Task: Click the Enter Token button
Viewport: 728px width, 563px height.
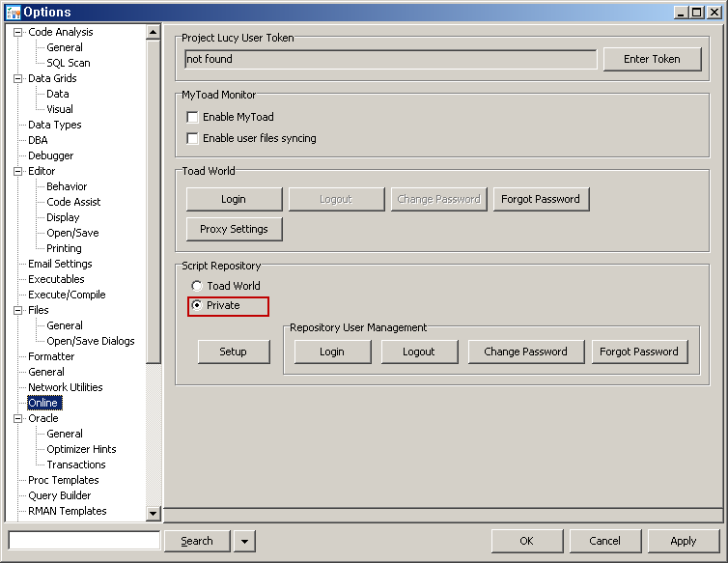Action: pos(652,59)
